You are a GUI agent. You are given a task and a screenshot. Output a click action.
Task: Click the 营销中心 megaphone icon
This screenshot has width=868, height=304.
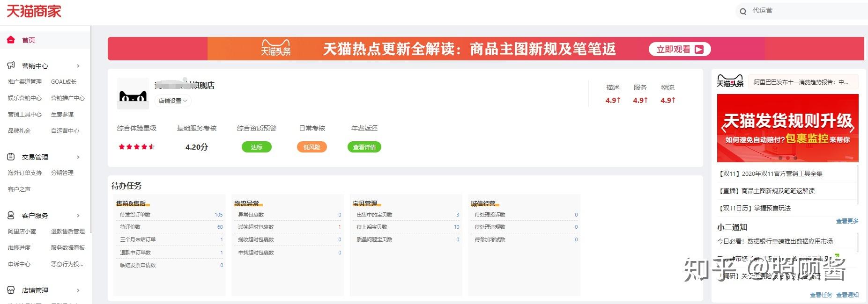pyautogui.click(x=11, y=65)
